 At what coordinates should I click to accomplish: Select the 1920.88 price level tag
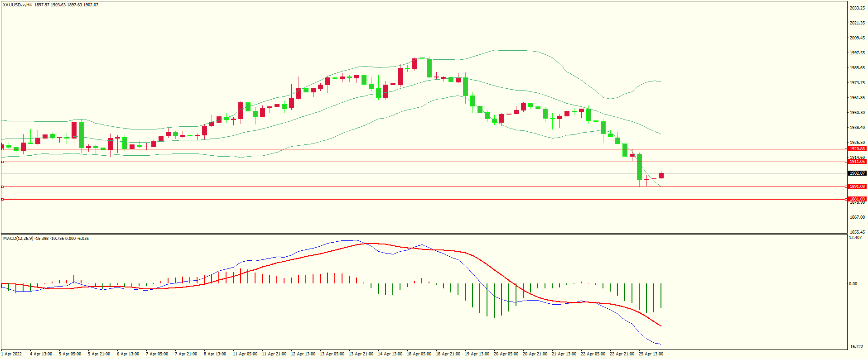857,149
